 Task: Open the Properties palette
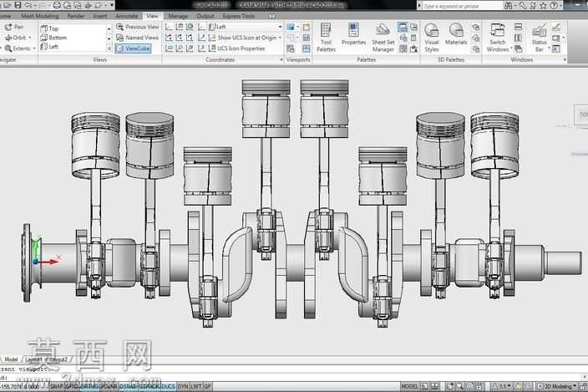pyautogui.click(x=353, y=34)
